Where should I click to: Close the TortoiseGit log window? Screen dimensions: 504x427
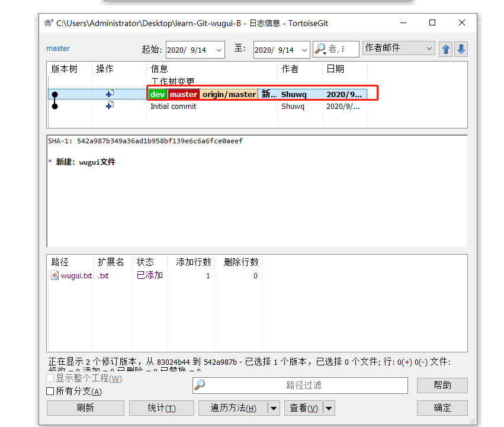click(462, 23)
